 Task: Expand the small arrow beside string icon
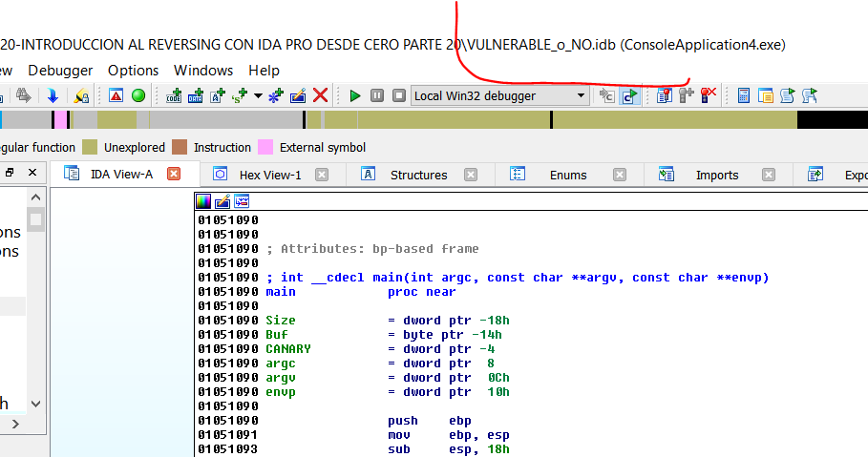point(258,95)
